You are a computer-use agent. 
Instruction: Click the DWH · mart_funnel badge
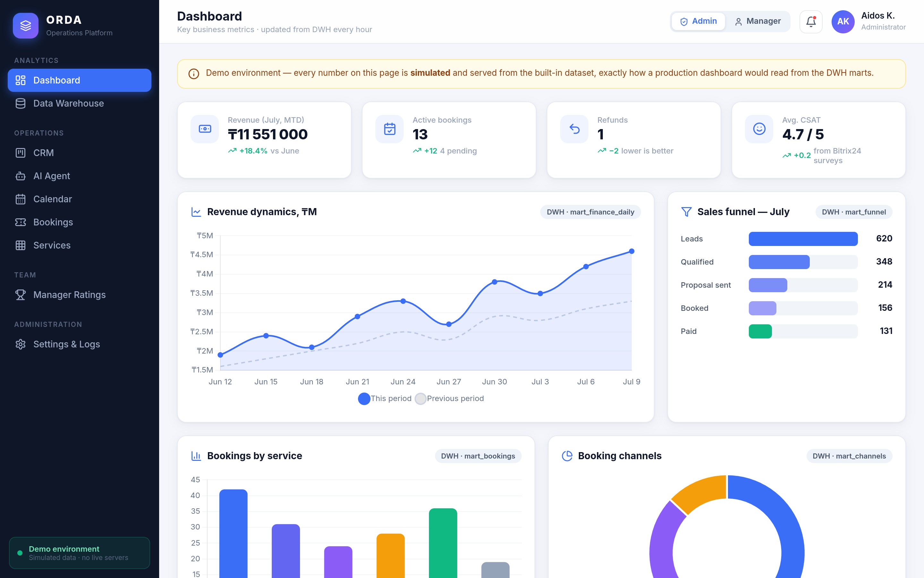(854, 212)
